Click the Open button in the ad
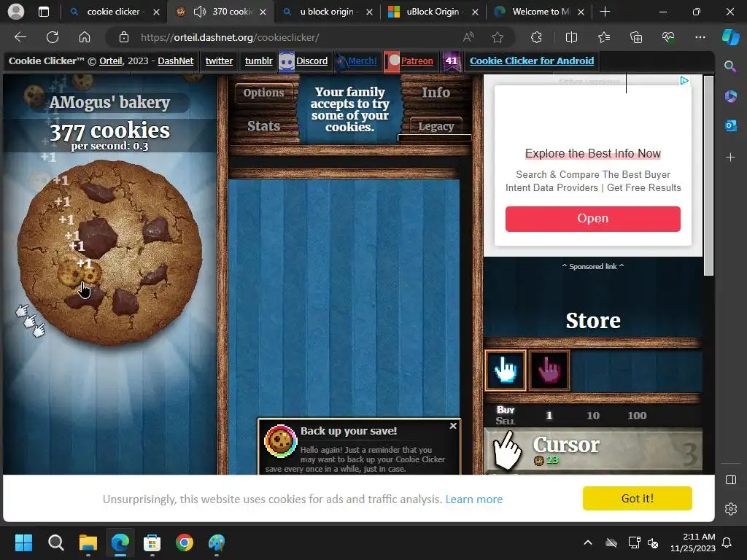747x560 pixels. (x=592, y=219)
